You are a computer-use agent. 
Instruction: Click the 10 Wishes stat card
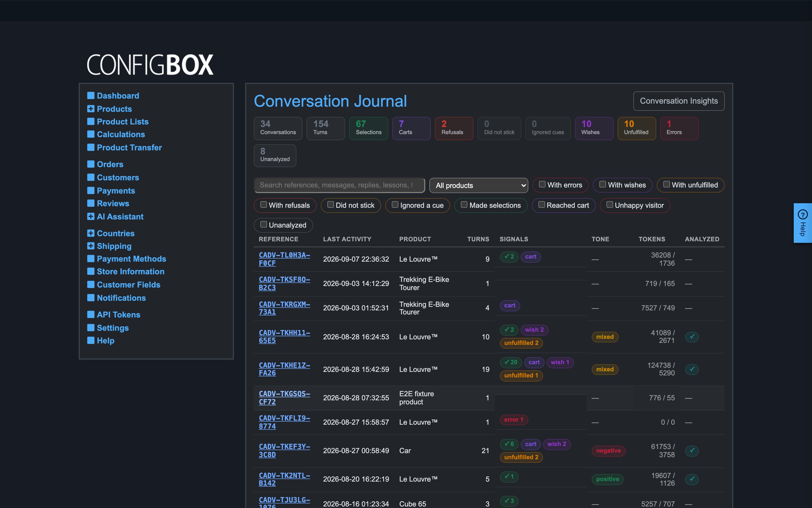click(x=594, y=128)
